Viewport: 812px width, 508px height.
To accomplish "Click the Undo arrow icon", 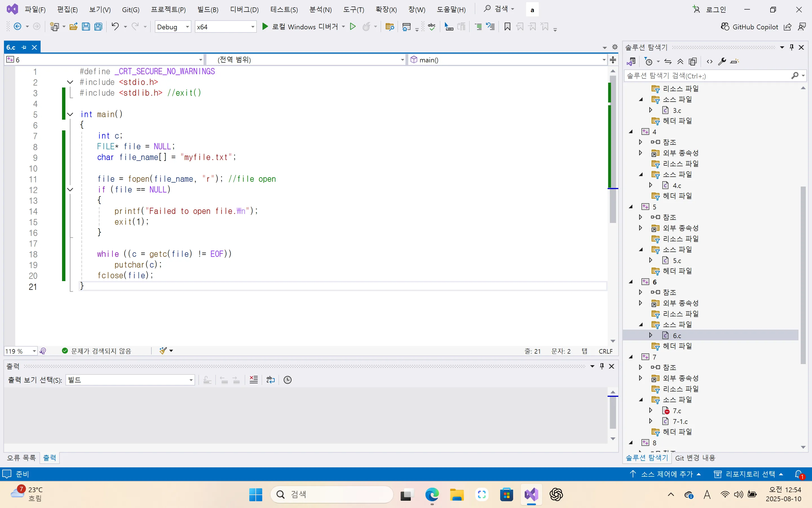I will coord(115,27).
